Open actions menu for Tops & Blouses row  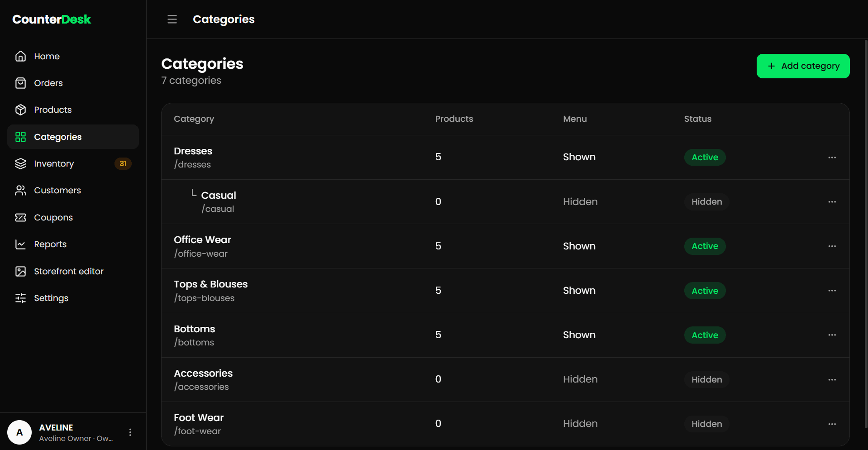[832, 290]
